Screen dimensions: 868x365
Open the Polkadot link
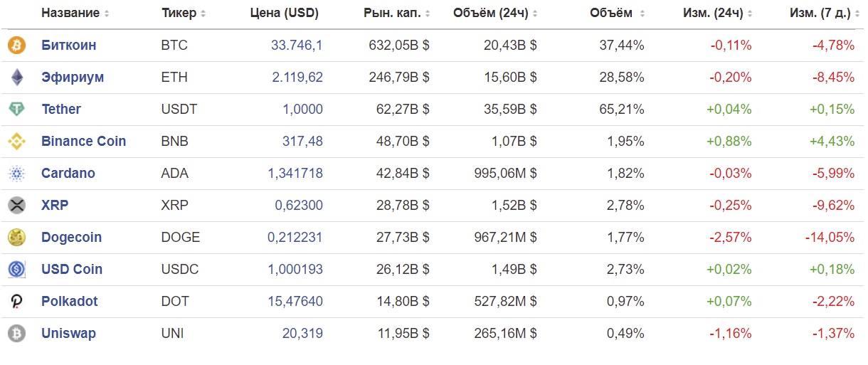(x=70, y=302)
